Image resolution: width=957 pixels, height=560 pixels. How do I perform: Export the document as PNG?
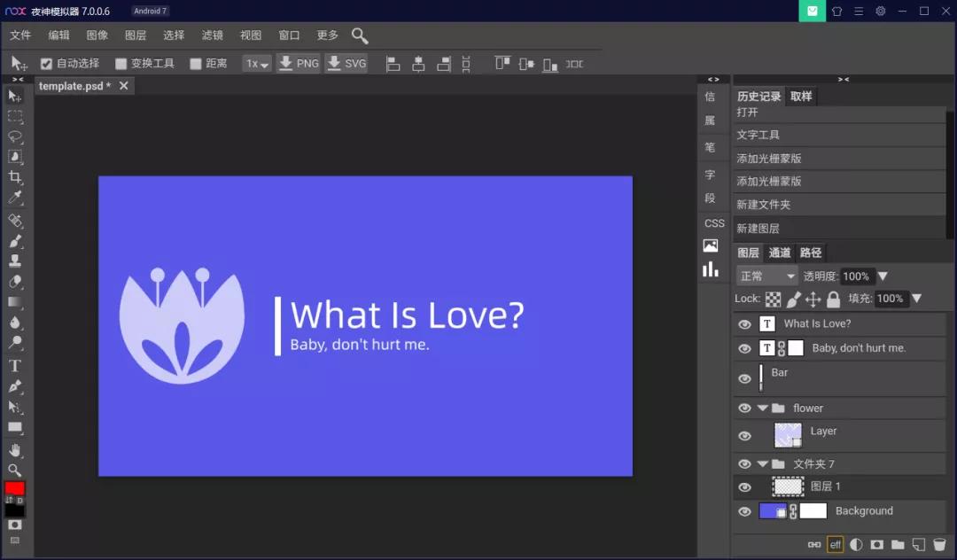(x=299, y=63)
